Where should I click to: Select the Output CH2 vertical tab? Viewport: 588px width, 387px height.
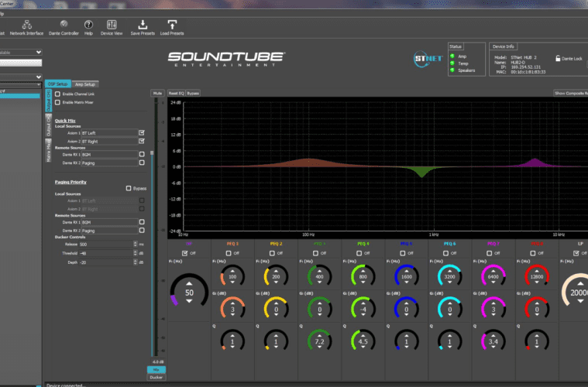click(x=48, y=125)
